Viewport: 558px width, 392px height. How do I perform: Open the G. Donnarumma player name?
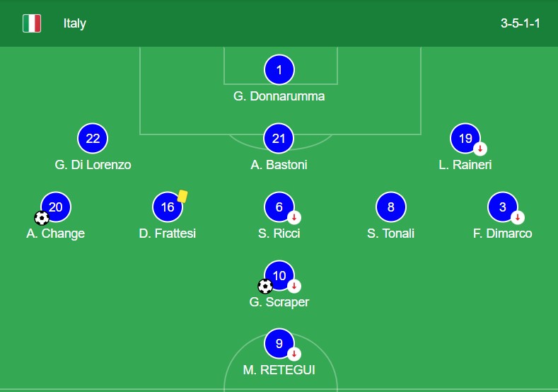coord(279,96)
